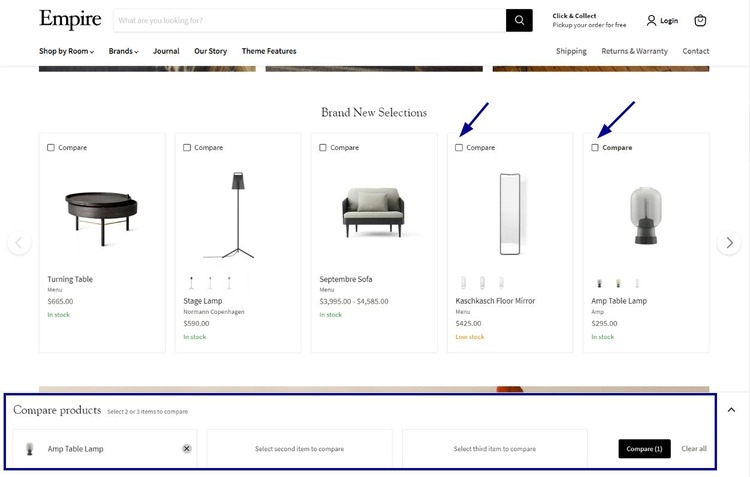Open the Journal menu item
The height and width of the screenshot is (477, 750).
point(166,51)
